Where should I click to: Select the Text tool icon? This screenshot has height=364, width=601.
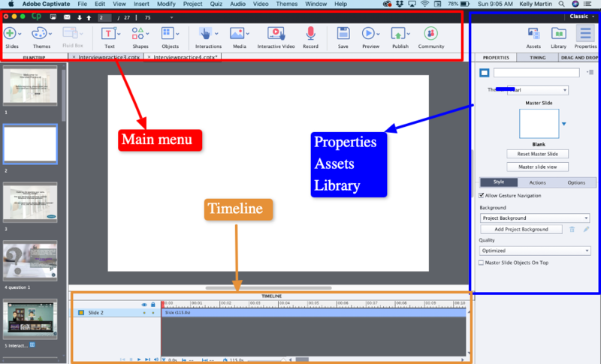click(x=109, y=33)
